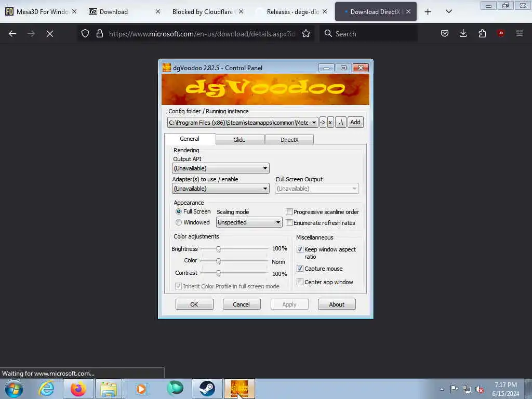532x399 pixels.
Task: Click the 'x' remove config folder button
Action: coord(330,122)
